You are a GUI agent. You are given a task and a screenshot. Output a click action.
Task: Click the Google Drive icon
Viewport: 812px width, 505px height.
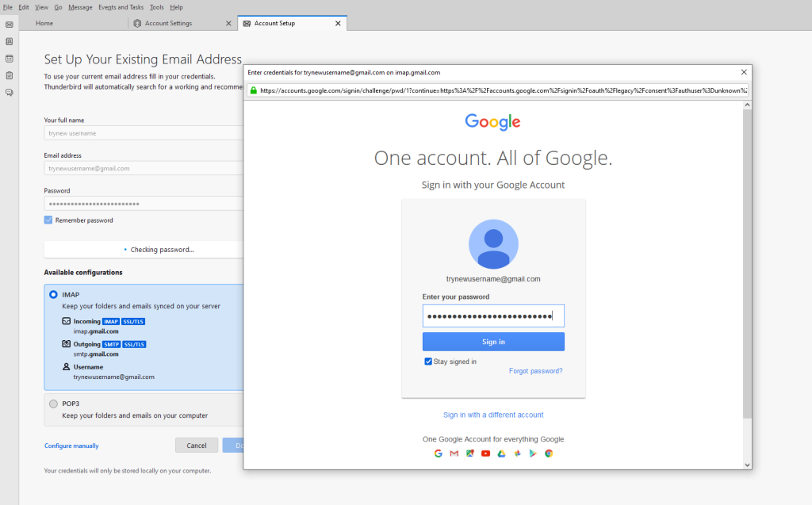coord(501,453)
